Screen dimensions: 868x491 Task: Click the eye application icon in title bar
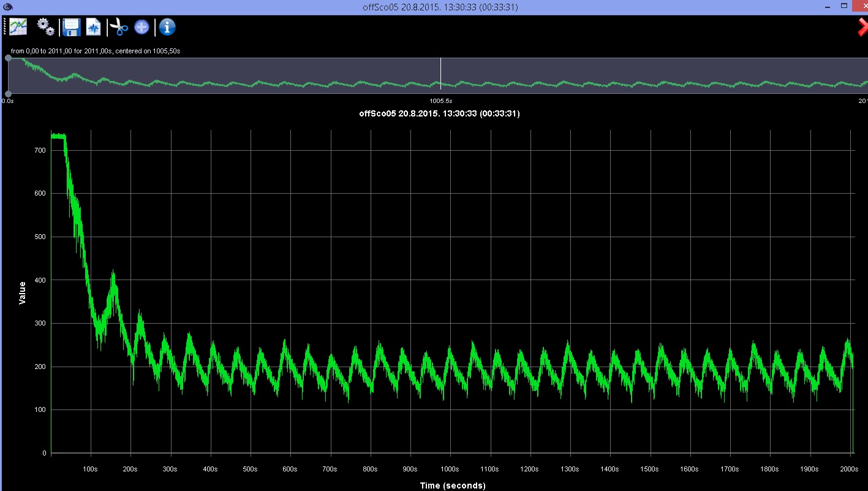pos(8,7)
